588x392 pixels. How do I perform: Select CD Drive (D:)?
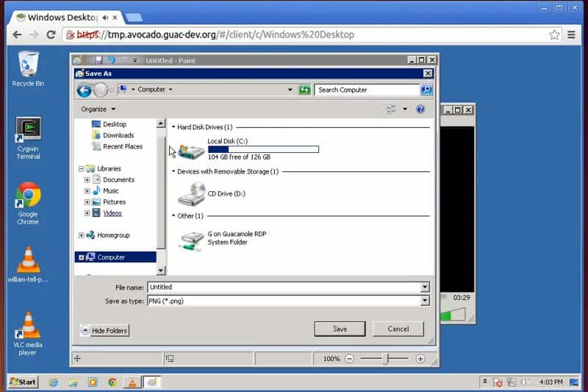point(212,194)
